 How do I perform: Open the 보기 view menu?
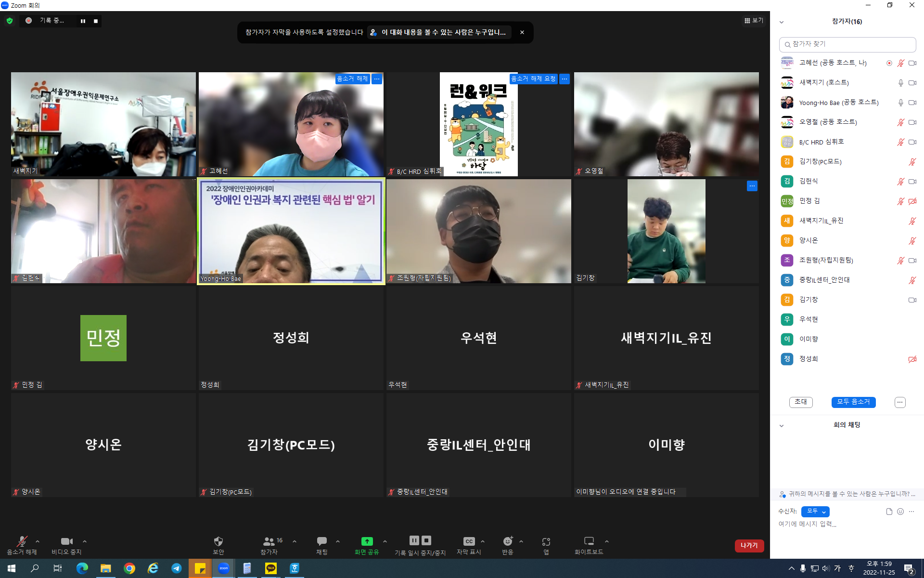click(x=754, y=21)
